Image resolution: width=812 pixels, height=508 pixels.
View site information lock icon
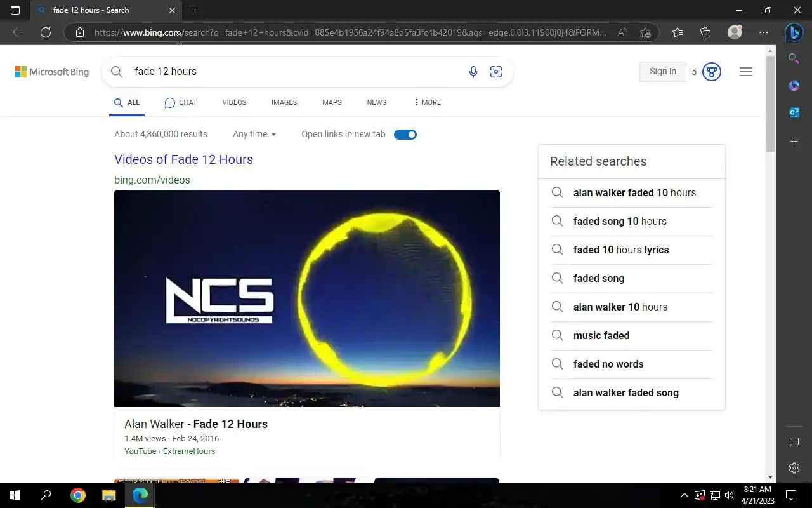[79, 32]
